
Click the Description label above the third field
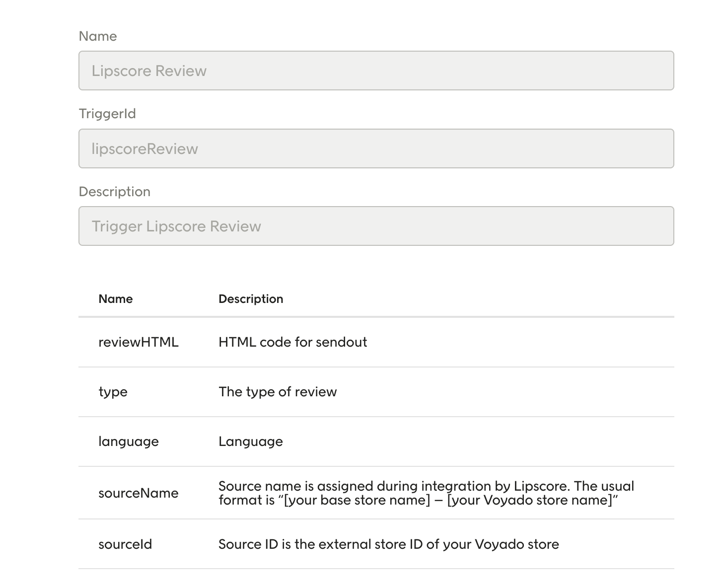point(115,192)
